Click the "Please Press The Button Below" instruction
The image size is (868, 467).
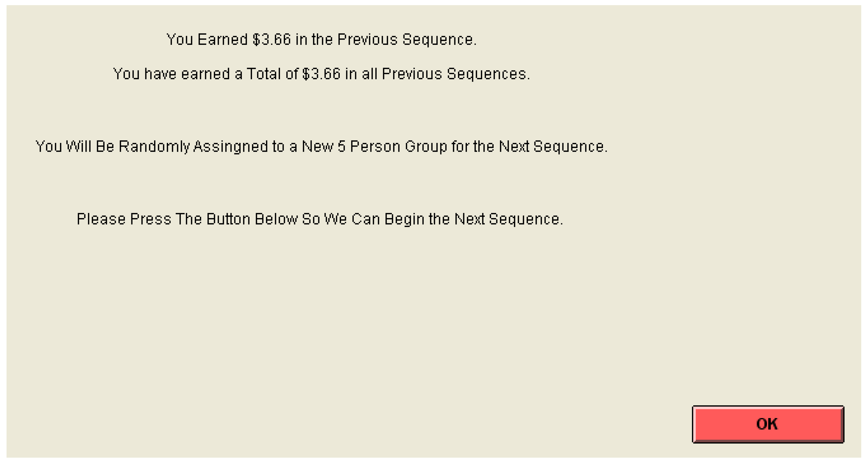tap(320, 219)
